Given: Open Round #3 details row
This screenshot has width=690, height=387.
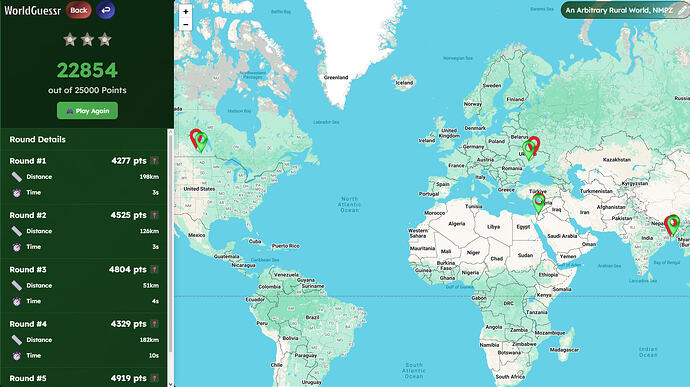Looking at the screenshot, I should [84, 286].
